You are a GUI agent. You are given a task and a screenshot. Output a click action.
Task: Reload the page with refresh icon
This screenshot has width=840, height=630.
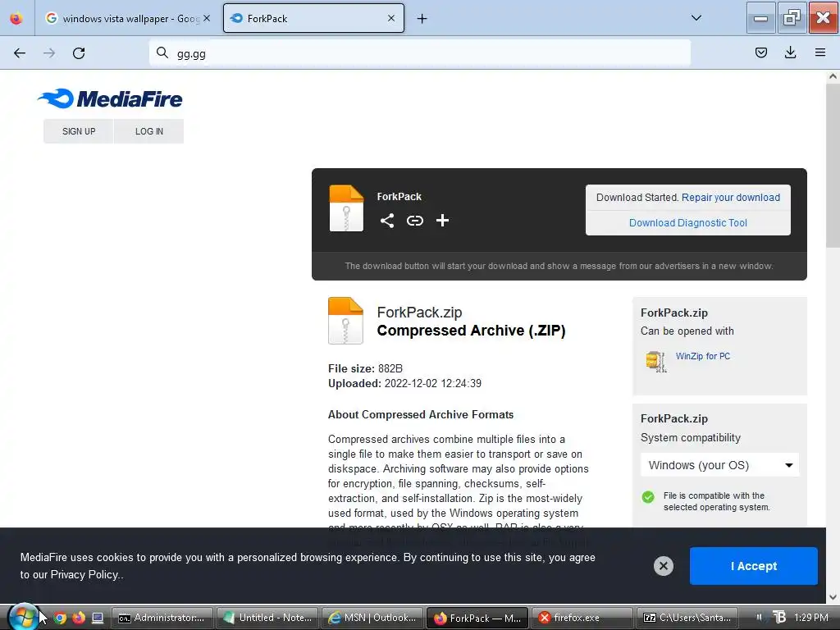tap(79, 53)
